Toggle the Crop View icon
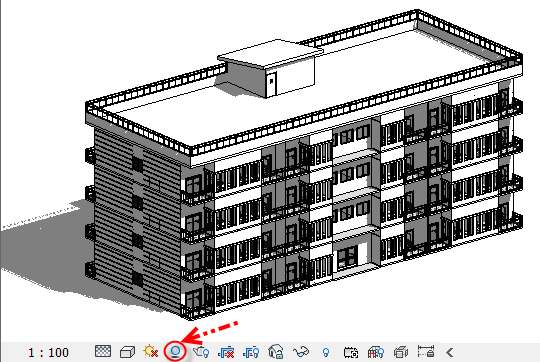This screenshot has width=540, height=362. click(x=226, y=352)
